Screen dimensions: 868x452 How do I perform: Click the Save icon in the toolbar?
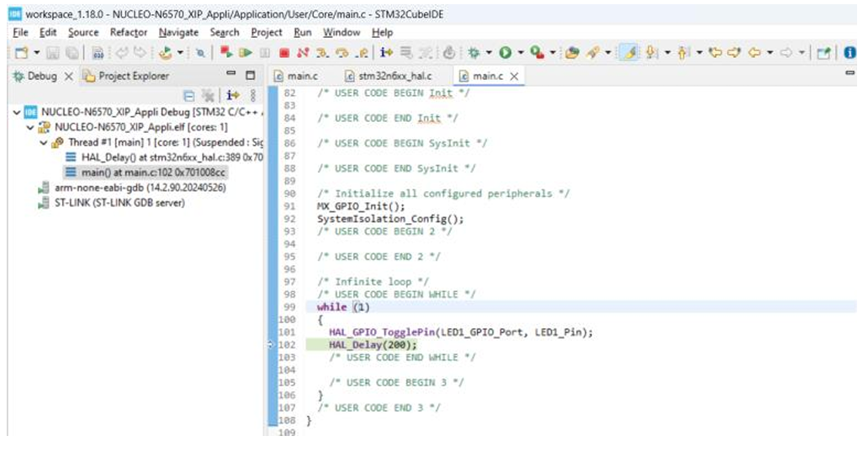click(x=53, y=53)
